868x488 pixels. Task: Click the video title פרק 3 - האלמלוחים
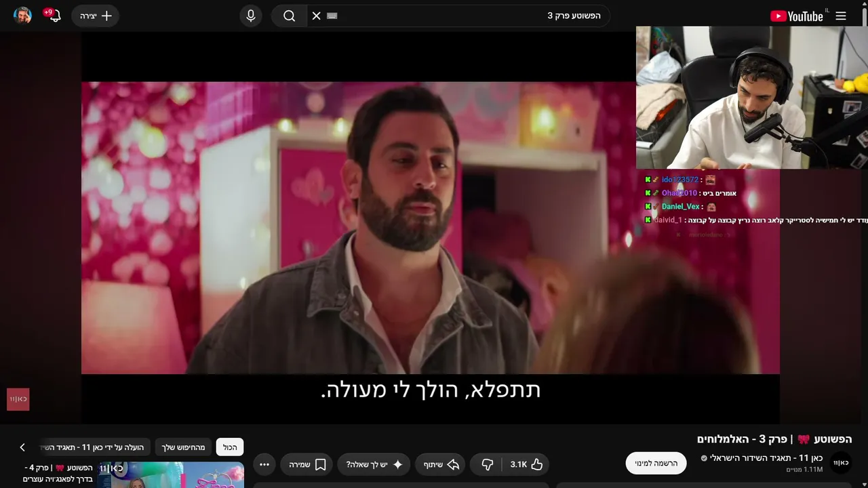(x=774, y=439)
